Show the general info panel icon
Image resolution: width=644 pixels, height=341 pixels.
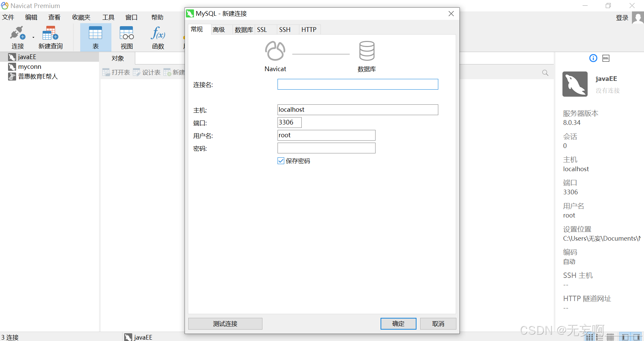[x=593, y=58]
